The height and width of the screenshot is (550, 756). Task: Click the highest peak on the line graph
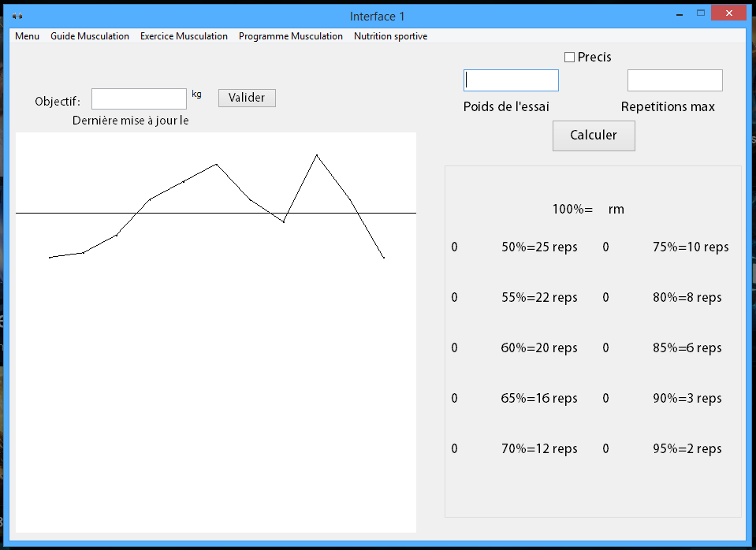(317, 155)
